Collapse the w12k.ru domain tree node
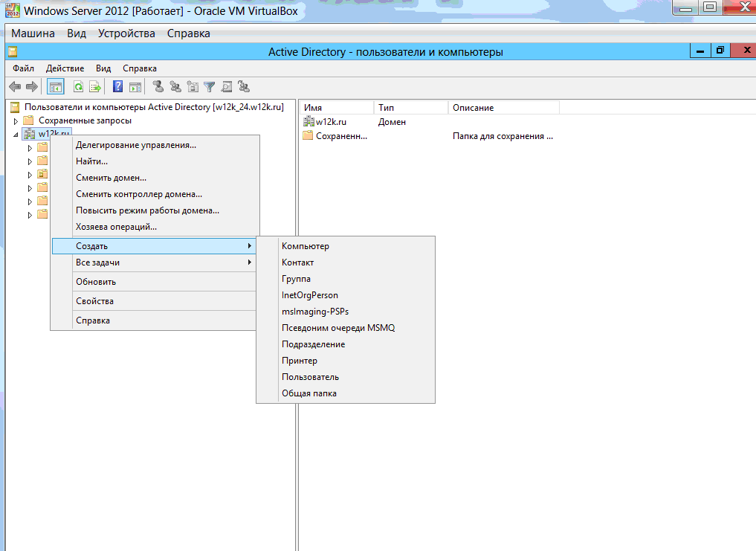This screenshot has width=756, height=551. tap(16, 134)
